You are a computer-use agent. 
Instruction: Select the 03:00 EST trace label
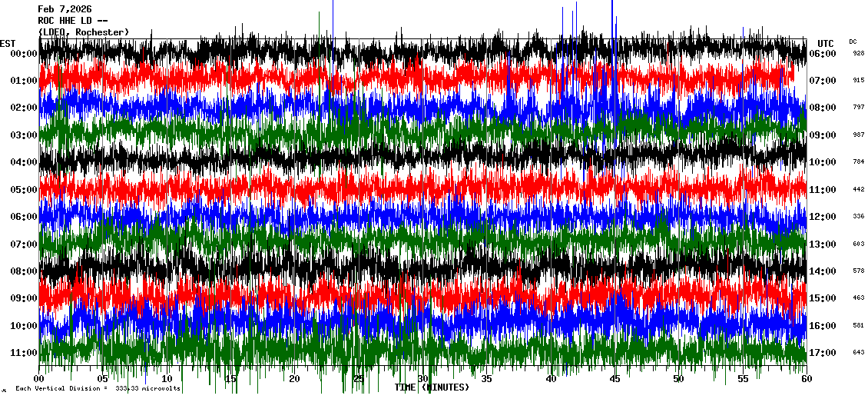(x=24, y=135)
